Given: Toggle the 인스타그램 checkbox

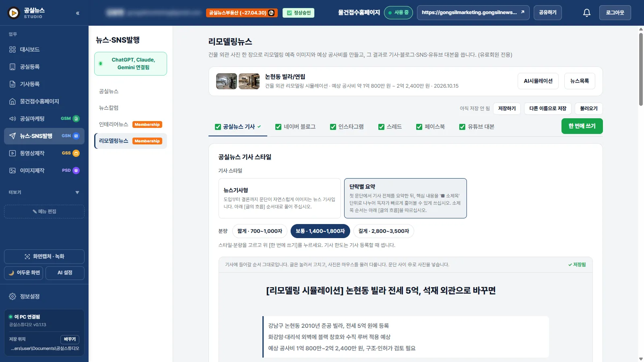Looking at the screenshot, I should pos(333,127).
